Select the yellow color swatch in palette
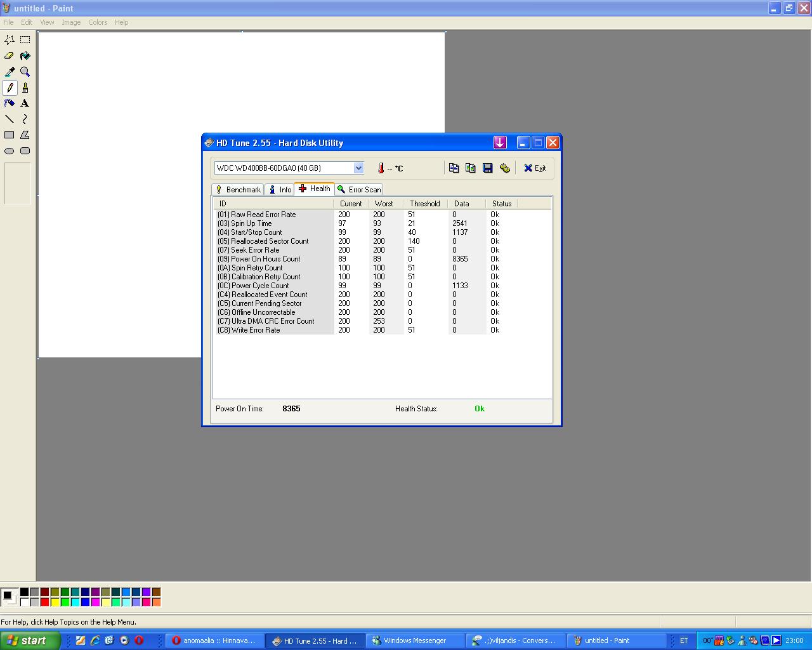Screen dimensions: 812x650 click(x=55, y=602)
